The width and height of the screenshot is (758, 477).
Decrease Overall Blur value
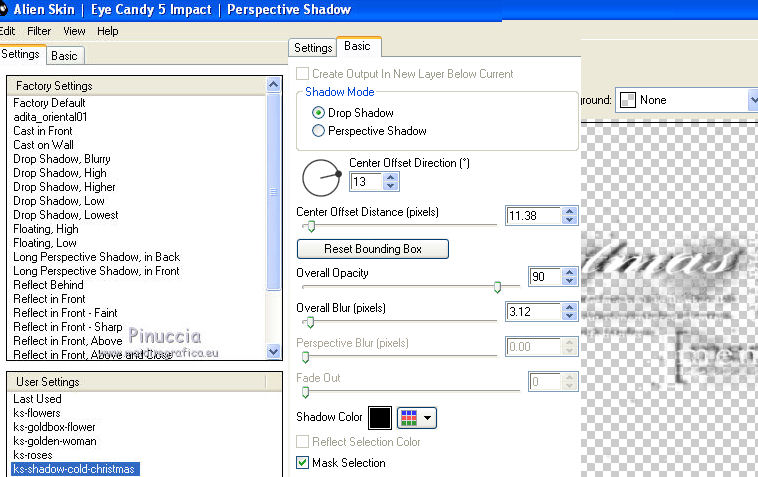coord(569,316)
